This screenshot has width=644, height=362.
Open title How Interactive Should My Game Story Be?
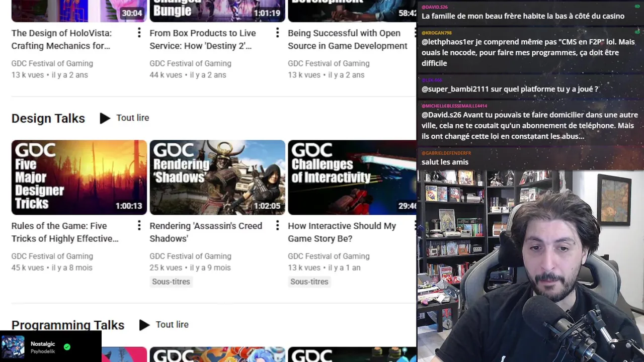coord(342,232)
